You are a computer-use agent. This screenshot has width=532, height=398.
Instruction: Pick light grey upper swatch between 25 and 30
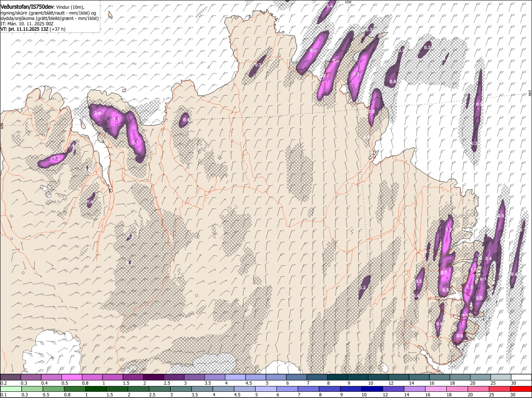(x=501, y=377)
